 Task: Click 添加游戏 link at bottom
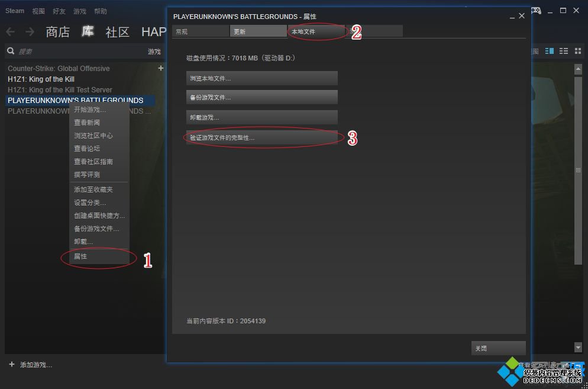click(36, 365)
